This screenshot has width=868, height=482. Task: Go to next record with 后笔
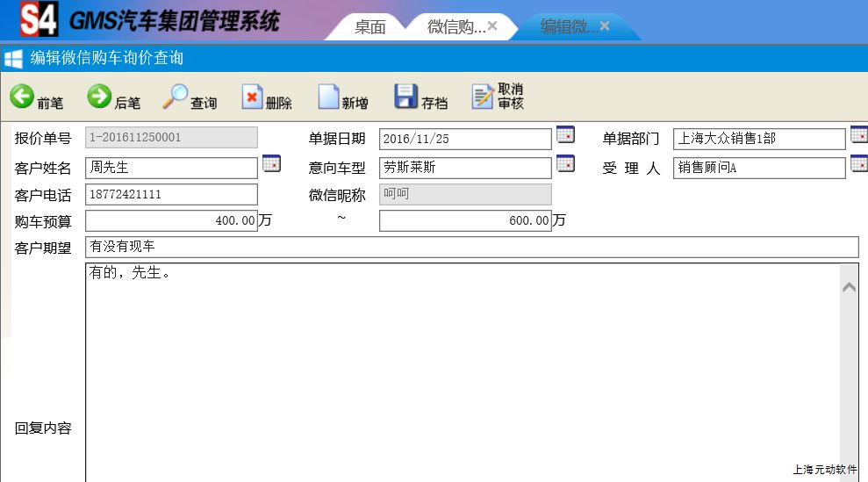point(113,97)
